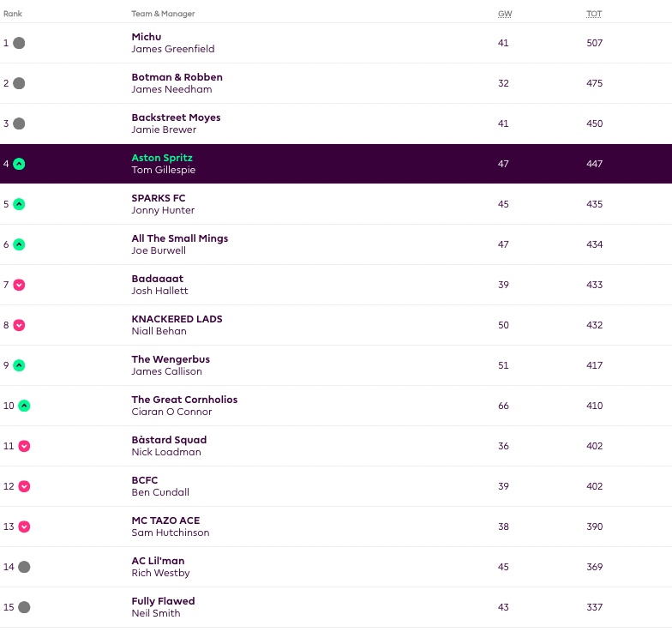Click the pink rank-down icon for KNACKERED LADS
Image resolution: width=672 pixels, height=632 pixels.
(x=19, y=325)
